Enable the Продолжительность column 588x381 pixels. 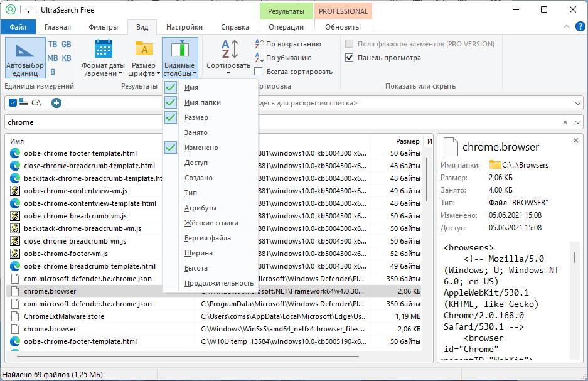pos(210,283)
